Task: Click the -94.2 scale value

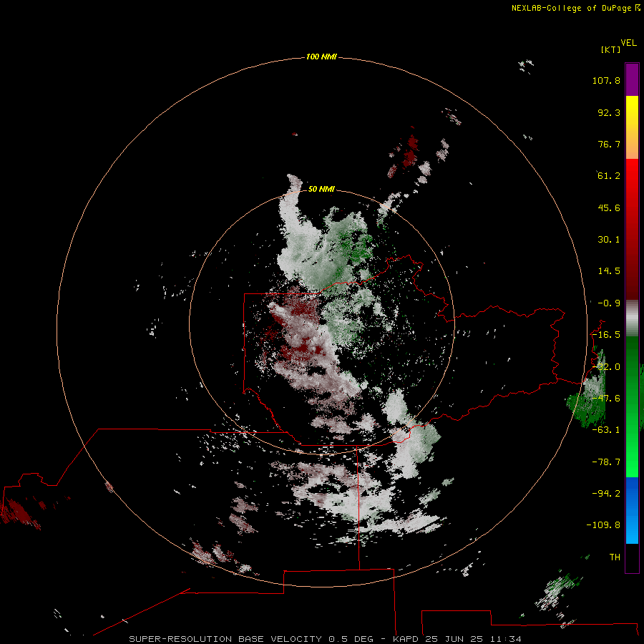Action: tap(606, 494)
